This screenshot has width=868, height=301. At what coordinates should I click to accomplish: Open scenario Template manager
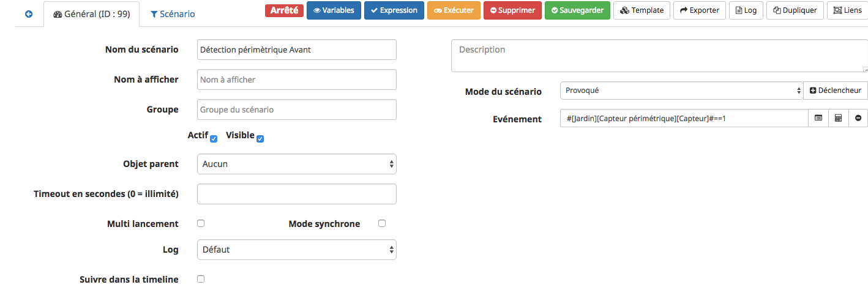[642, 10]
